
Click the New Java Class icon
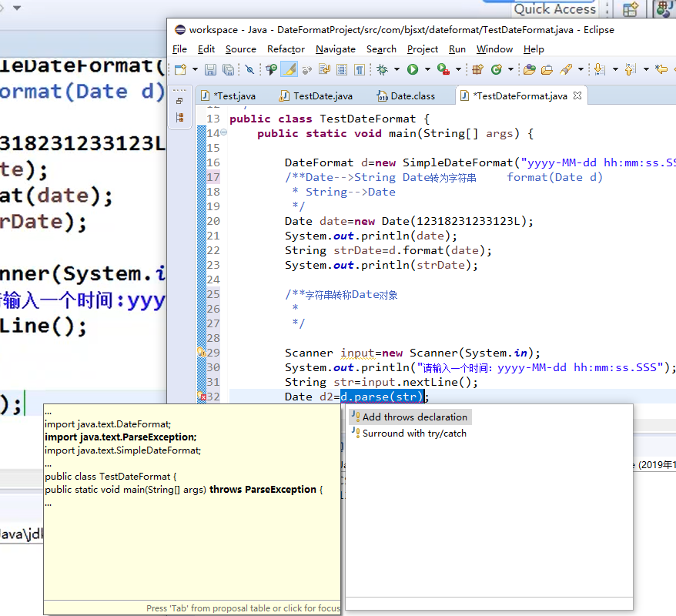[x=497, y=69]
